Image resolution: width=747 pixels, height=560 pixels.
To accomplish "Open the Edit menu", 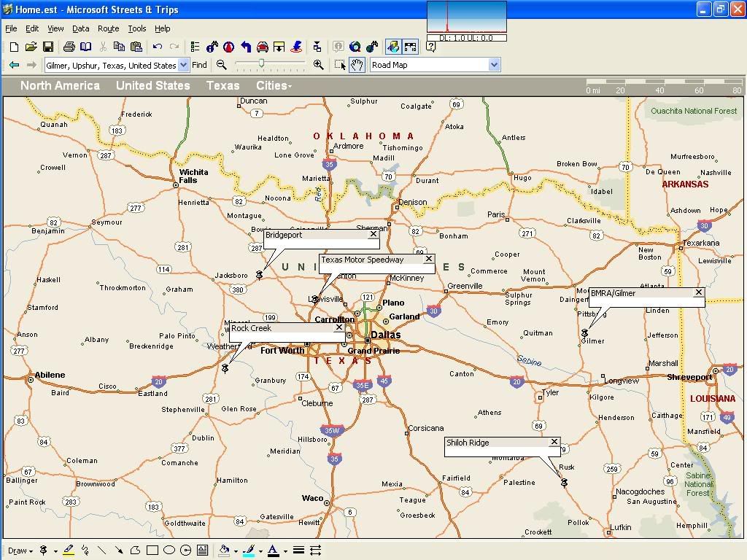I will coord(32,28).
